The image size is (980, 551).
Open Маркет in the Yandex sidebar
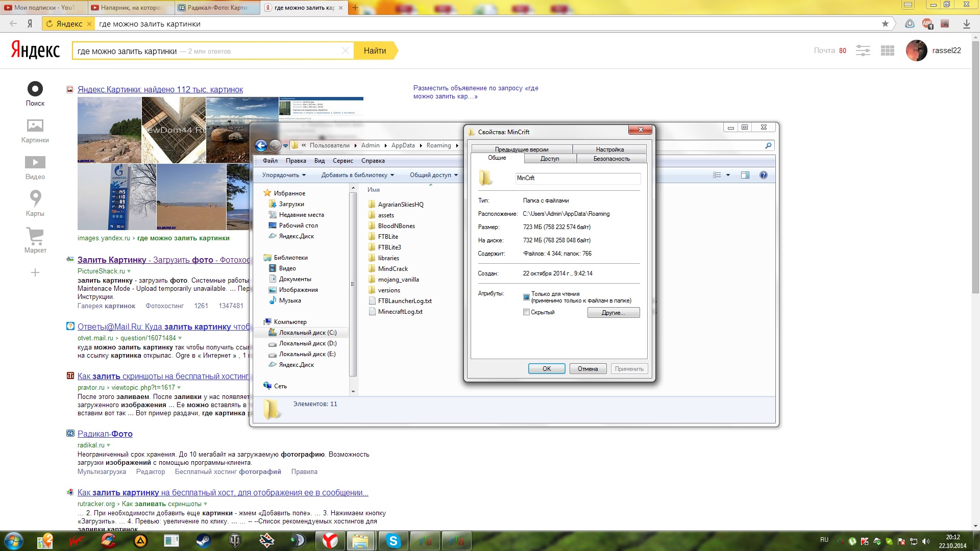click(x=35, y=236)
